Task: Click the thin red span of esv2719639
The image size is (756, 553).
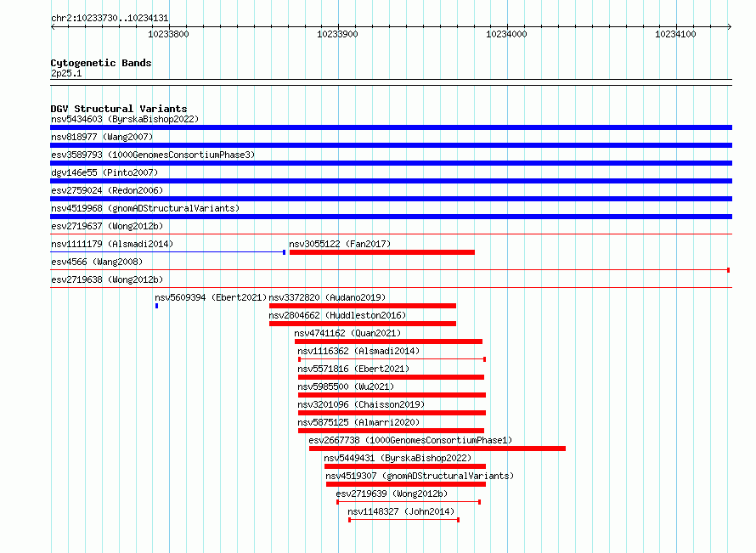Action: point(409,502)
